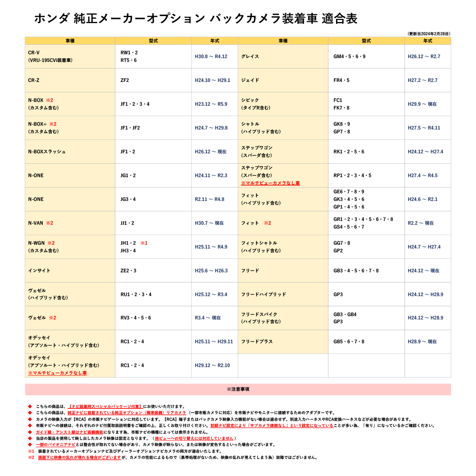Screen dimensions: 476x476
Task: Click the GE6・7・8・9 model cell
Action: pyautogui.click(x=367, y=199)
